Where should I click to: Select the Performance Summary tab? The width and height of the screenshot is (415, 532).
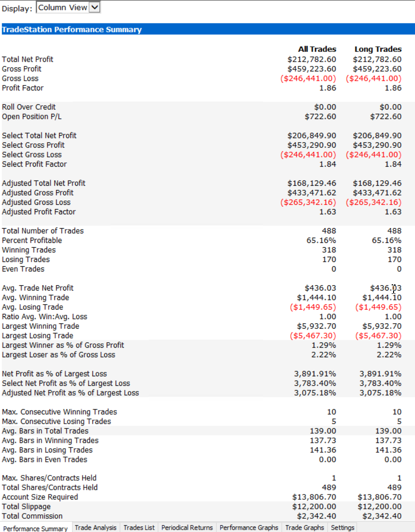(36, 528)
